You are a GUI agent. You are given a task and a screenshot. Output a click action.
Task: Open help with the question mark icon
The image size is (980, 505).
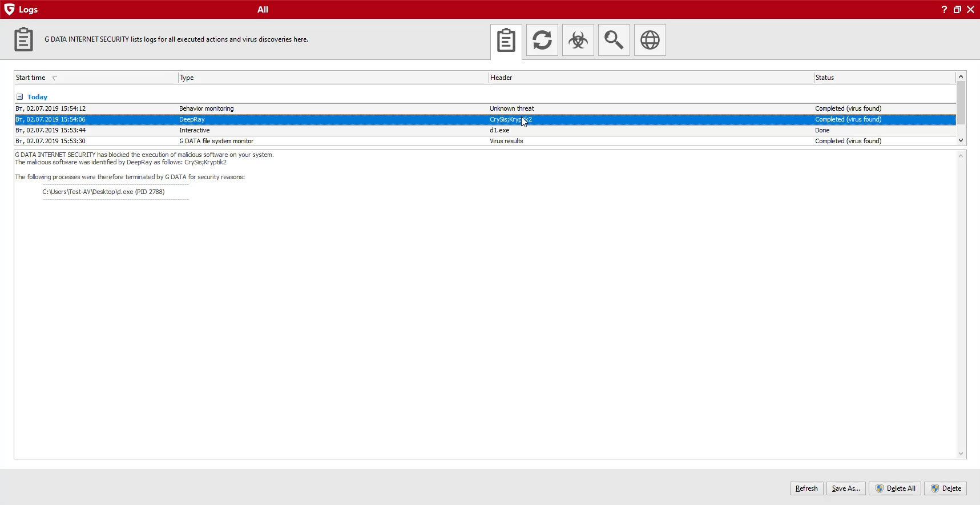tap(944, 9)
